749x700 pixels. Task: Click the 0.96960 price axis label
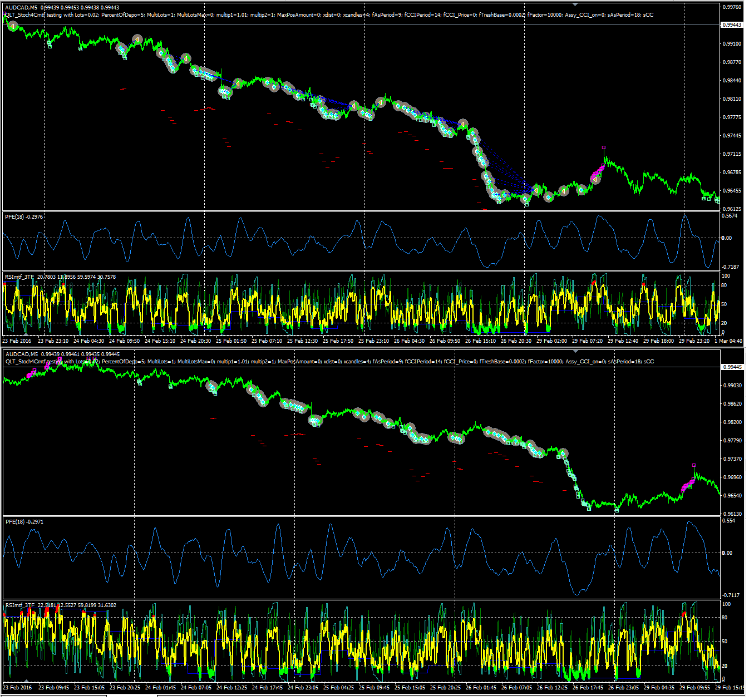732,477
